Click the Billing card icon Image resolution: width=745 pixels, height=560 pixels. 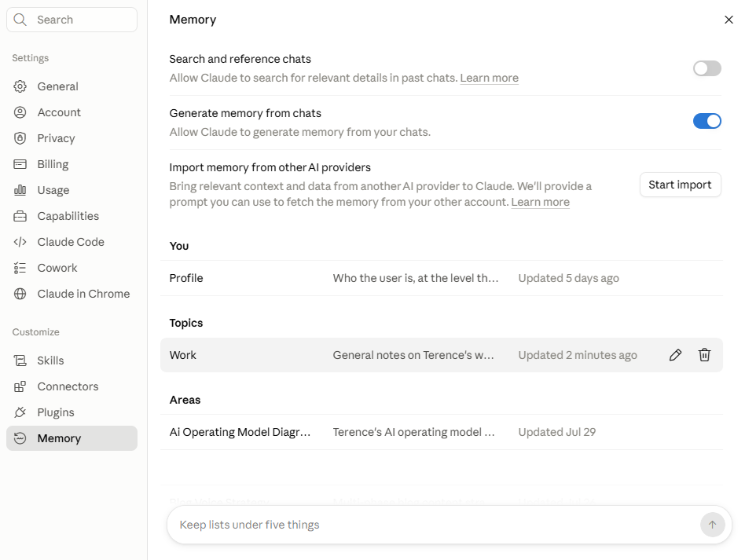(x=20, y=164)
